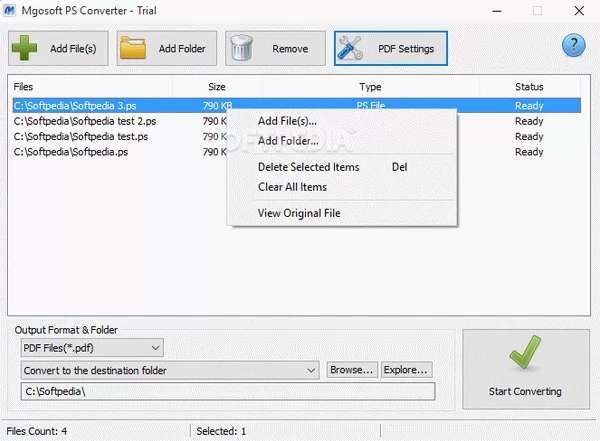This screenshot has height=441, width=600.
Task: Click Selected: 1 in status bar
Action: (x=221, y=431)
